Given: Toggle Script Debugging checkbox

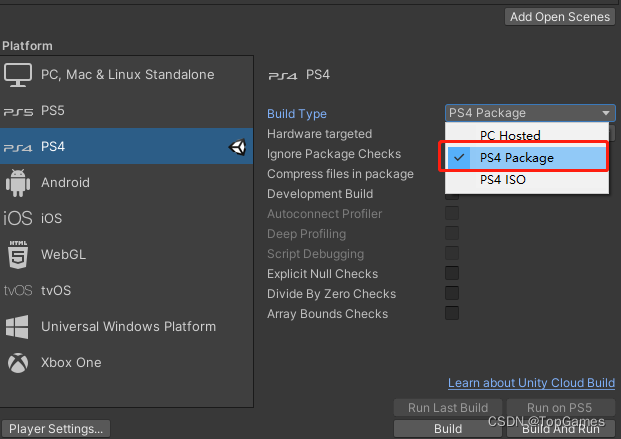Looking at the screenshot, I should pyautogui.click(x=452, y=253).
